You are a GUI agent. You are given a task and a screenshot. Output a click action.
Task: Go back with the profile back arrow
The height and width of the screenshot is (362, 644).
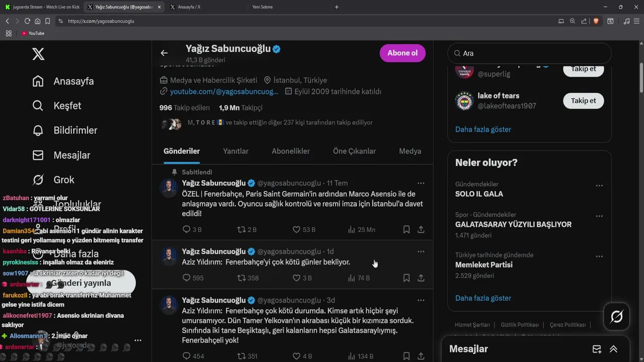164,53
